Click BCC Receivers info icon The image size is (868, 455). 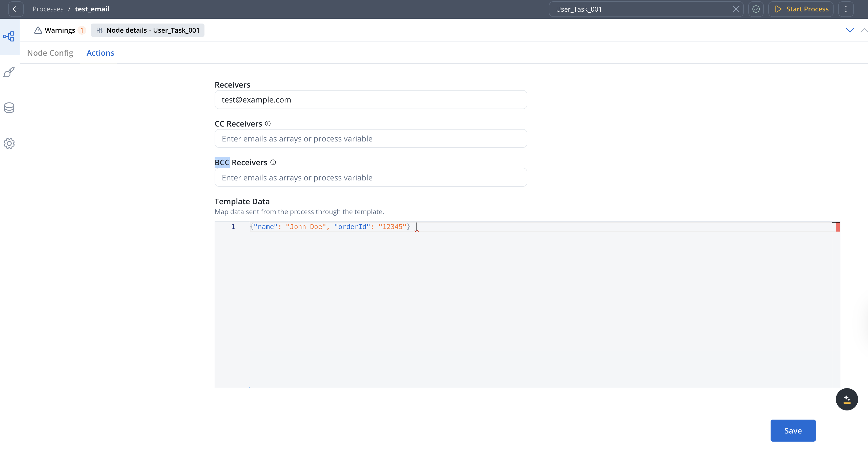tap(273, 162)
